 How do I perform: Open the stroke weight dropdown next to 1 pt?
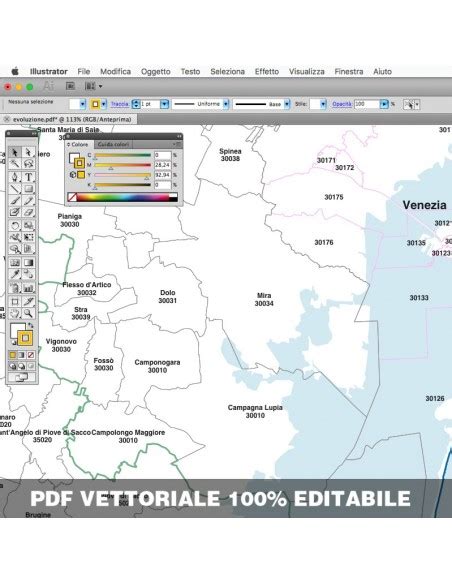click(x=165, y=104)
